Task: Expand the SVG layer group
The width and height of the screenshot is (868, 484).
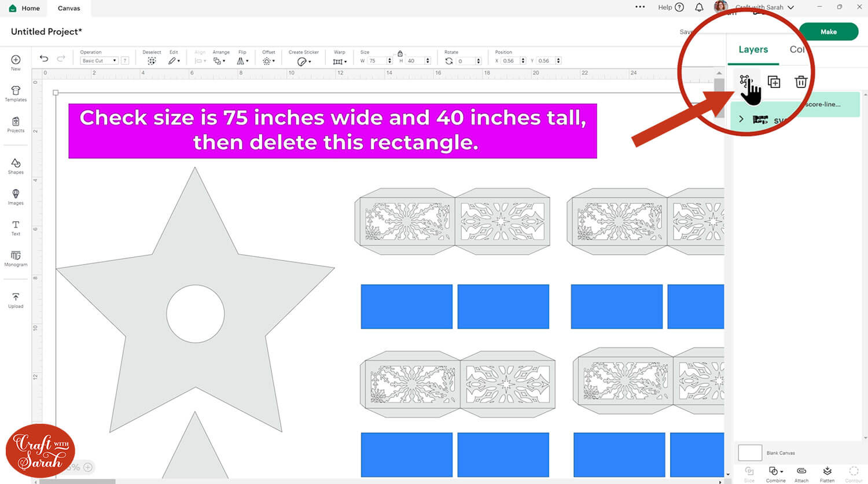Action: (x=741, y=119)
